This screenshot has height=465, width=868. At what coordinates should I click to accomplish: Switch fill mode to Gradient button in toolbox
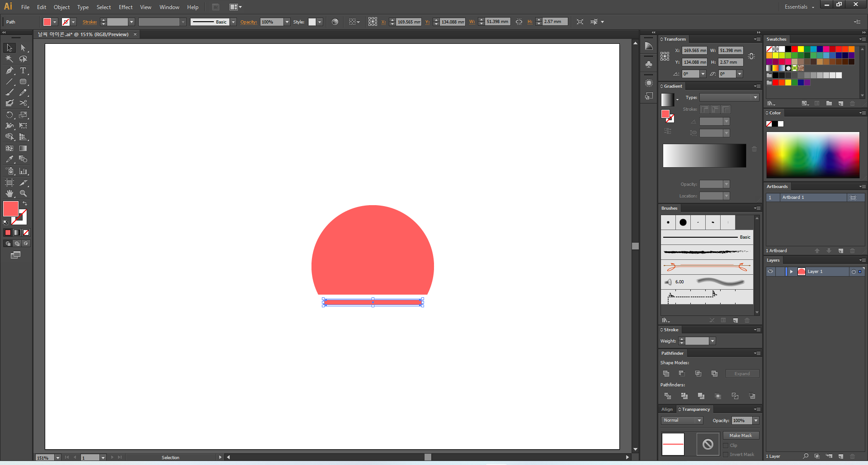(x=17, y=232)
